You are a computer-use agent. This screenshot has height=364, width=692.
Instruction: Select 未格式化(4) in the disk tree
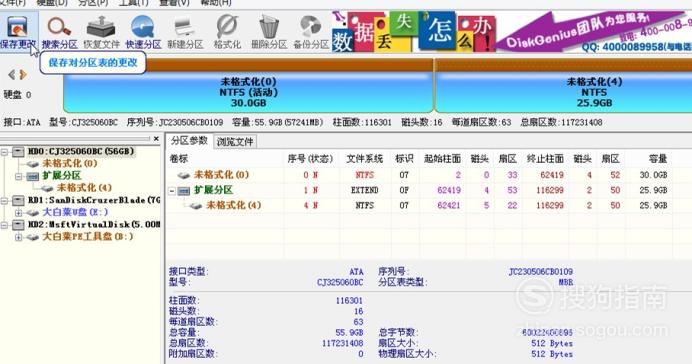pyautogui.click(x=84, y=188)
